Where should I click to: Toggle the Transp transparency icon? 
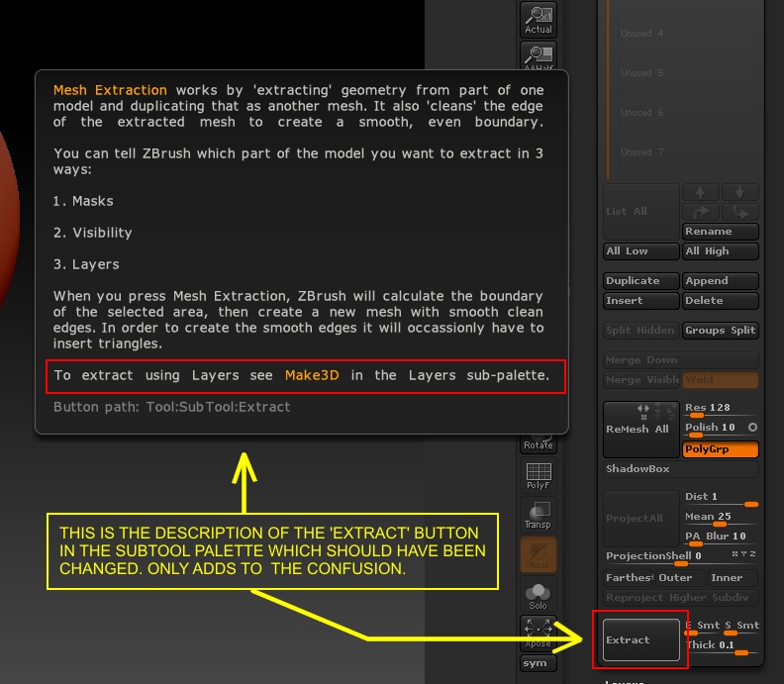pyautogui.click(x=538, y=515)
